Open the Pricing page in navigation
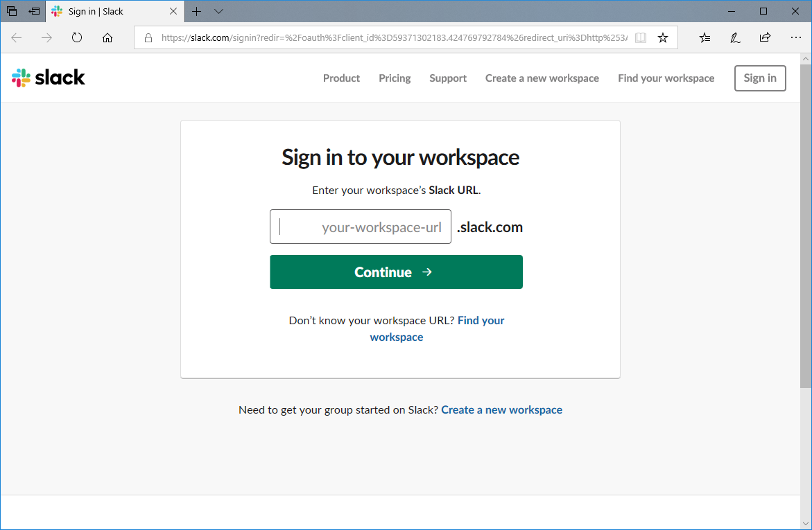The height and width of the screenshot is (530, 812). [x=395, y=78]
